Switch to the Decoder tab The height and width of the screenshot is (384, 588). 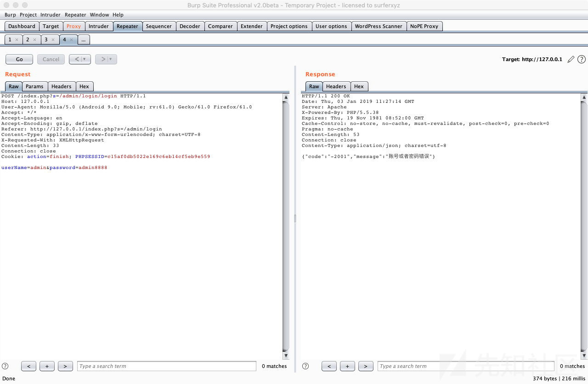[190, 26]
